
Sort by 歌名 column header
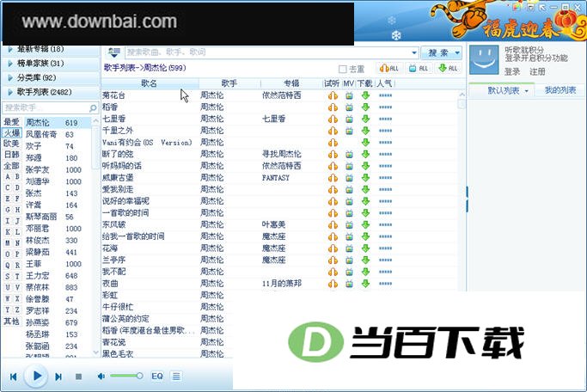point(150,83)
